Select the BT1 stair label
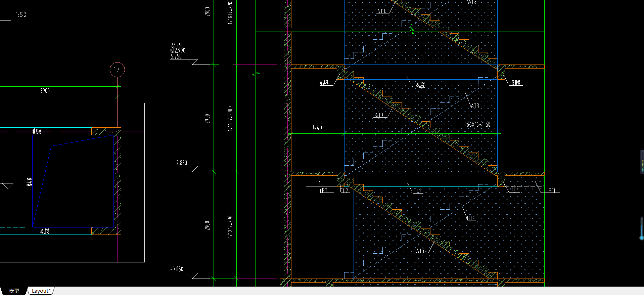 pyautogui.click(x=471, y=218)
